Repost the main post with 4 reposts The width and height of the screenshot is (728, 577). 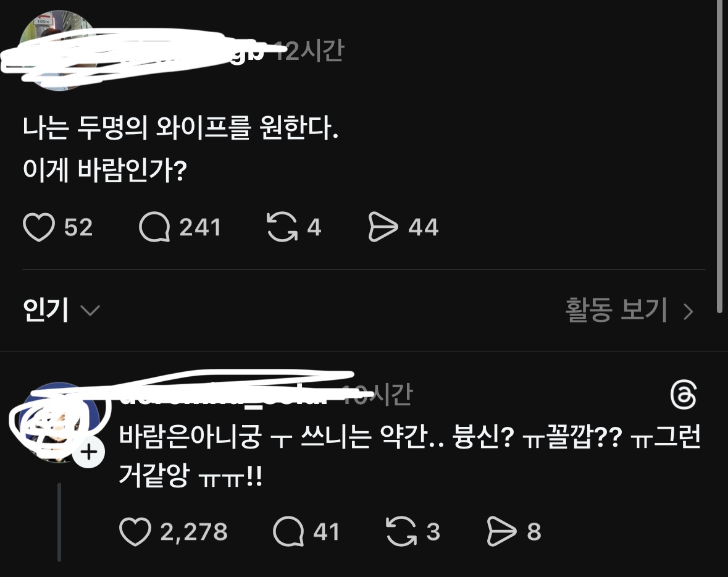point(282,227)
